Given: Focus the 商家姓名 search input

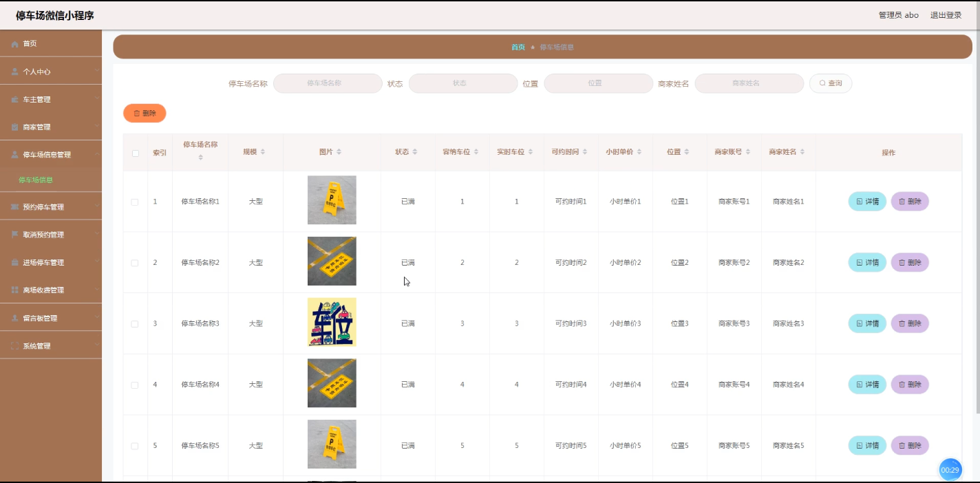Looking at the screenshot, I should (x=749, y=83).
